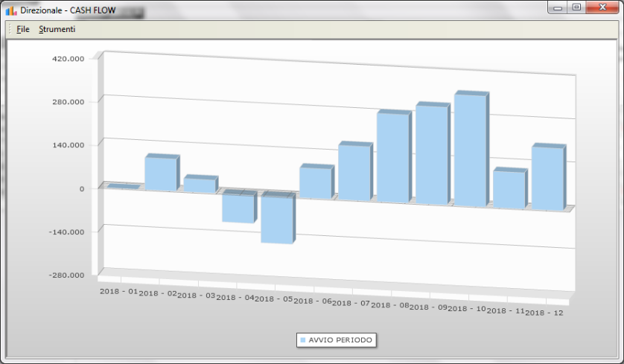The image size is (624, 364).
Task: Click the 2018 - 01 x-axis label
Action: (118, 292)
